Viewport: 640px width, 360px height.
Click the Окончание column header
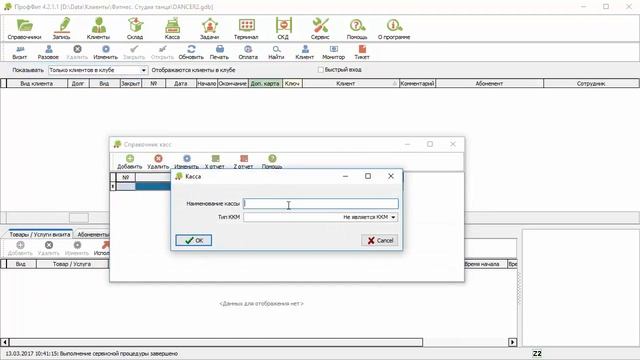[233, 83]
